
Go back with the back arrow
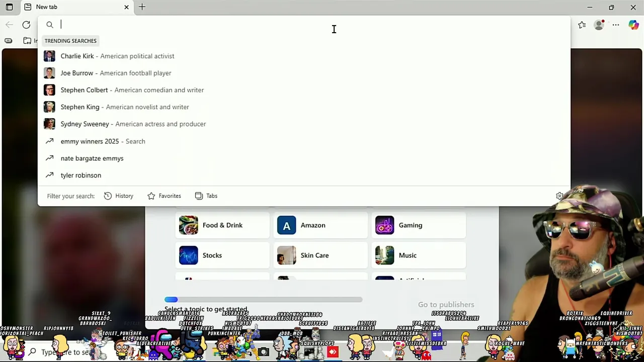point(9,25)
